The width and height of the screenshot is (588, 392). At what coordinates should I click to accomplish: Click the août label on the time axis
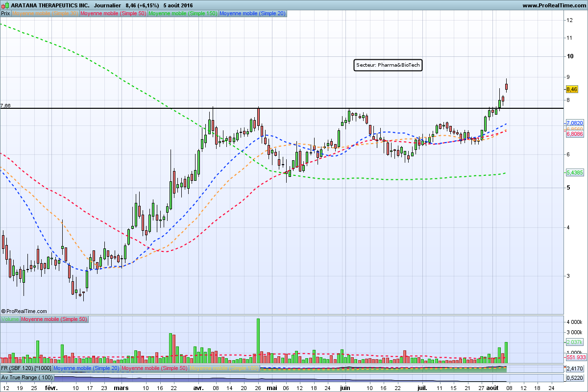[x=493, y=387]
